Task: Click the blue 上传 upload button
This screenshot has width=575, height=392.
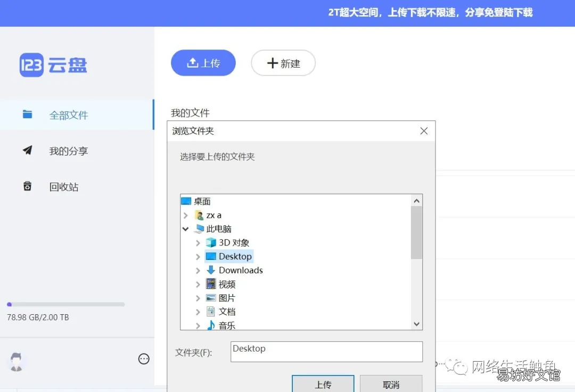Action: (203, 63)
